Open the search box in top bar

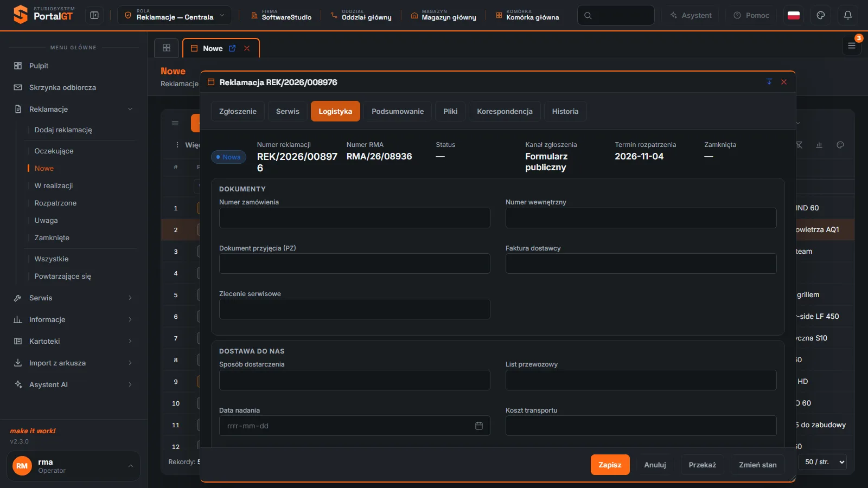coord(616,15)
